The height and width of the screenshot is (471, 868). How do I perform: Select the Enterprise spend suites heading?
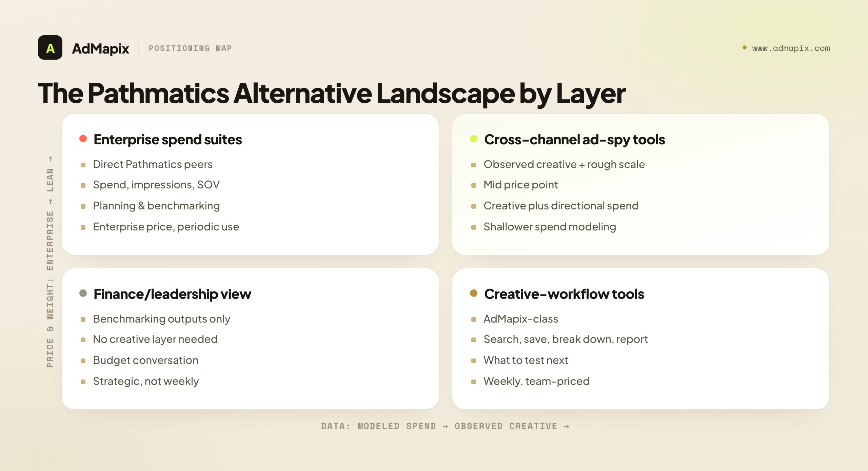(x=167, y=140)
